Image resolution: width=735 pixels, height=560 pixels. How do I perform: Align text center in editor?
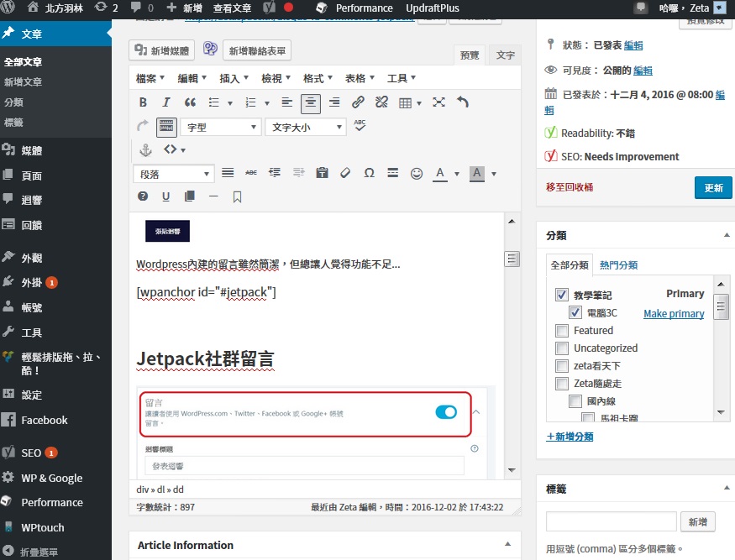(x=310, y=103)
